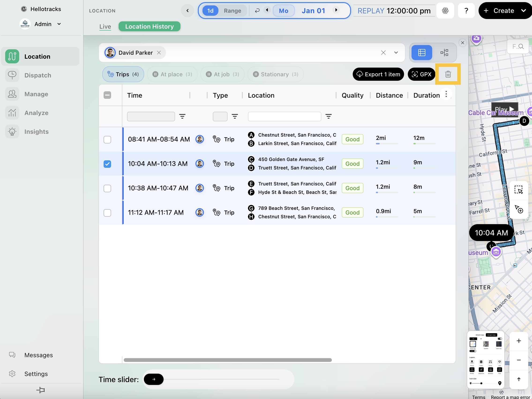This screenshot has width=532, height=399.
Task: Toggle the header select-all checkbox
Action: coord(107,95)
